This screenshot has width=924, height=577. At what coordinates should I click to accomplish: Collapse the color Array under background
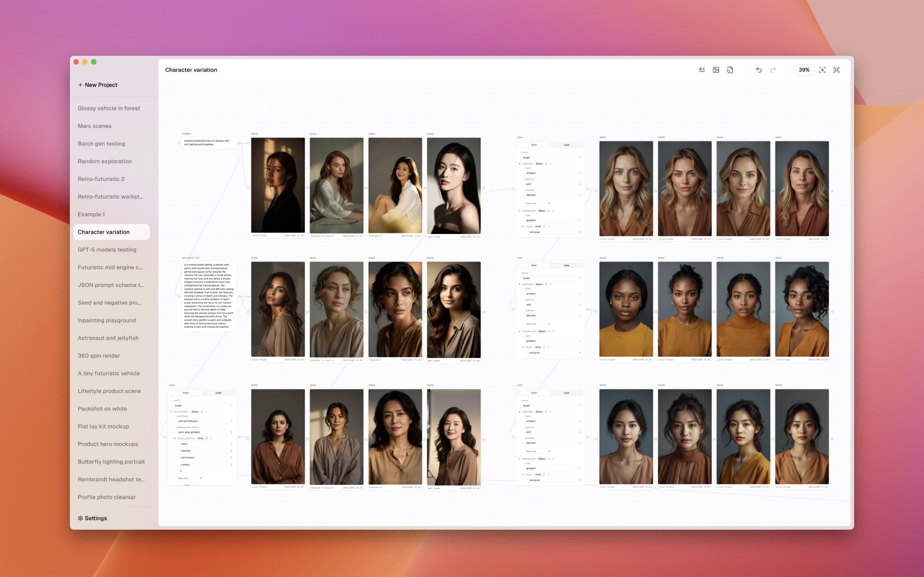click(x=523, y=226)
